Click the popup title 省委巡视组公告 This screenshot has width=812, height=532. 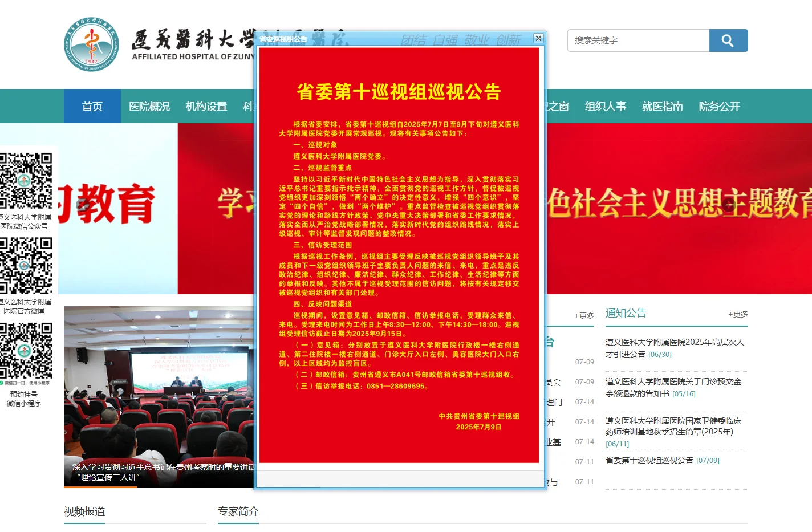tap(283, 39)
